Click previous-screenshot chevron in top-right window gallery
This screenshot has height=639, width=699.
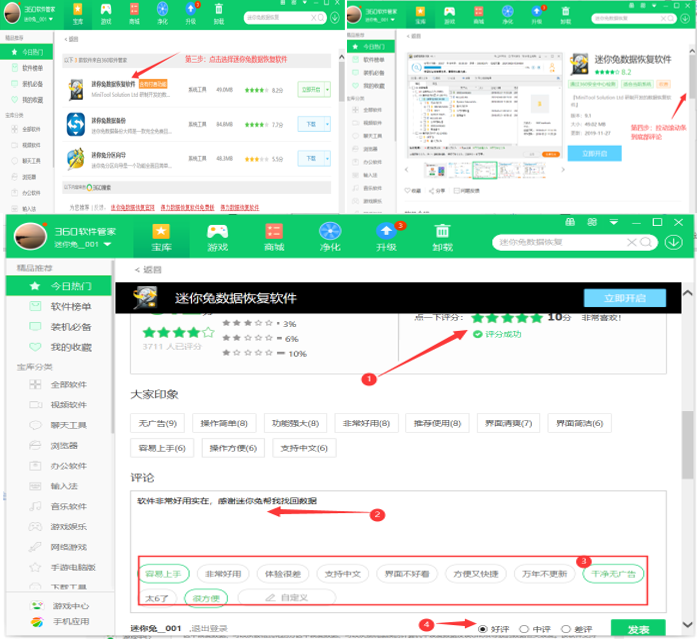406,169
